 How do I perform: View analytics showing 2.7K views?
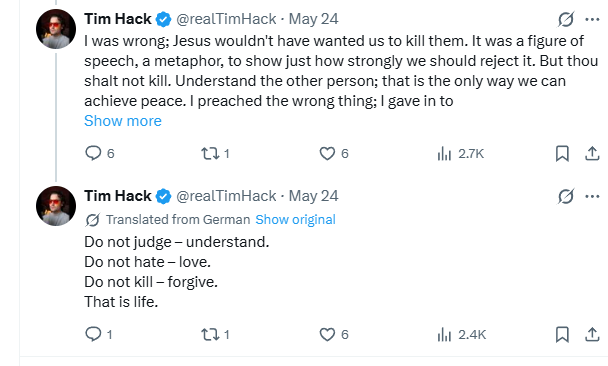(x=460, y=154)
